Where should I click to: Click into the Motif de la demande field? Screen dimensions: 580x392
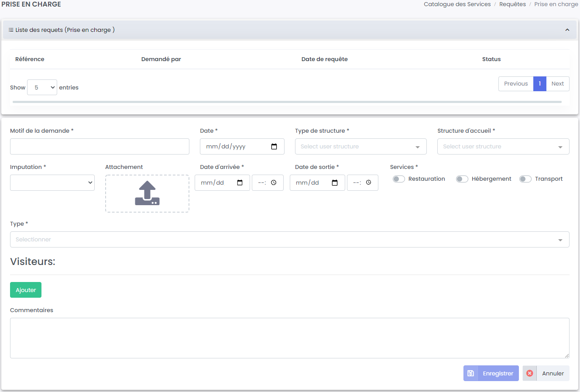tap(100, 147)
